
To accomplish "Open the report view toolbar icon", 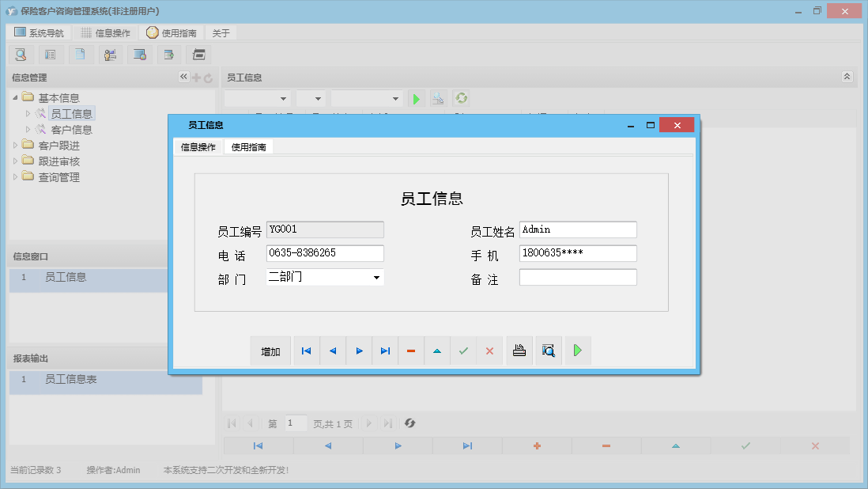I will [51, 54].
